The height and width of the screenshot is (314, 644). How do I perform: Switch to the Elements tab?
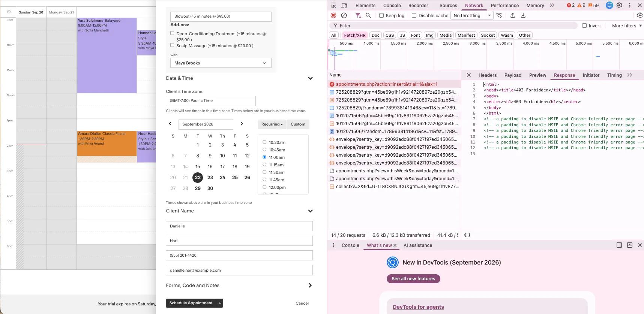(x=365, y=5)
